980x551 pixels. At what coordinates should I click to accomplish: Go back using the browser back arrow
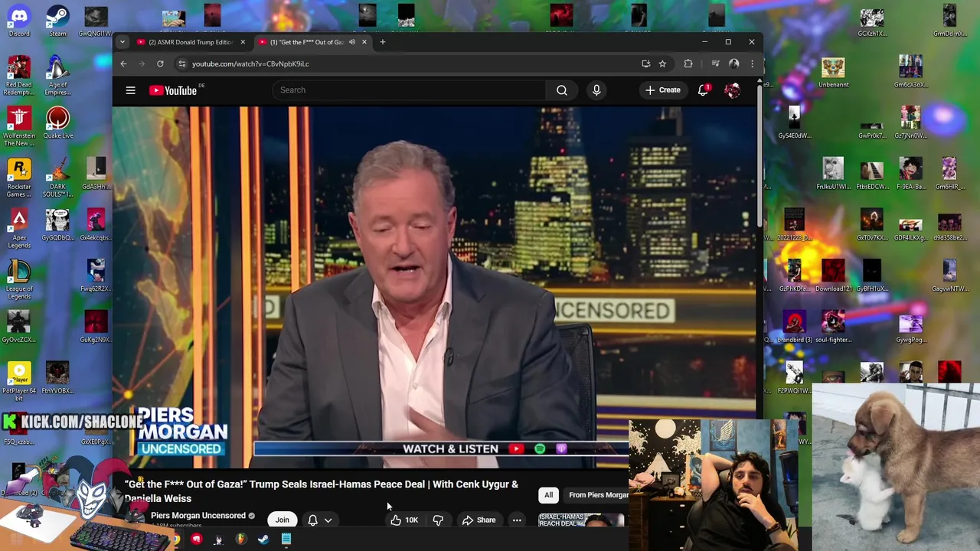123,64
